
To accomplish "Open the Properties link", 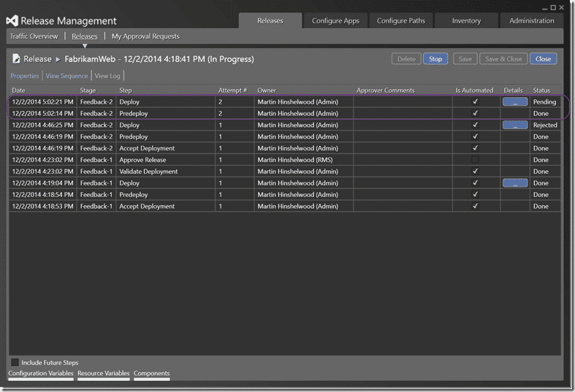I will pos(25,76).
